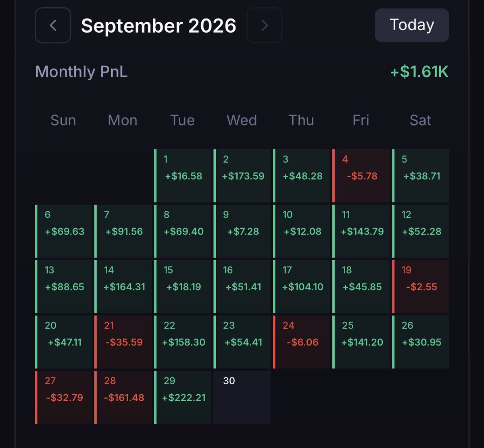
Task: Click the Today button
Action: pos(412,25)
